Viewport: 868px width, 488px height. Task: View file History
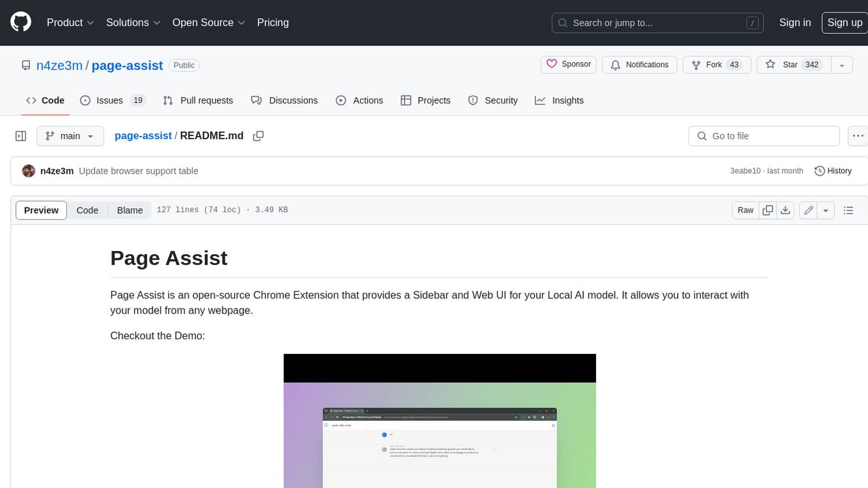coord(833,171)
